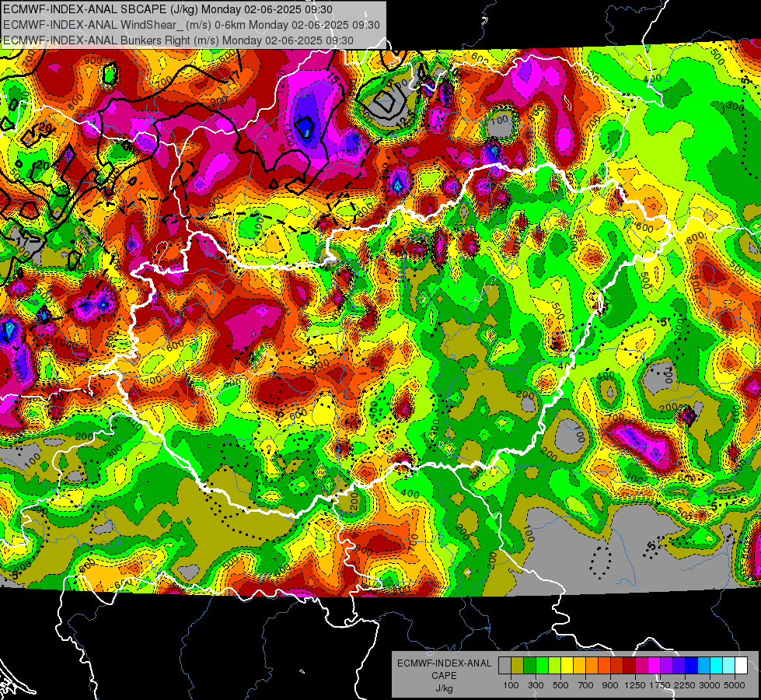Viewport: 761px width, 700px height.
Task: Click the 'CAPE' label in the legend
Action: pos(444,676)
